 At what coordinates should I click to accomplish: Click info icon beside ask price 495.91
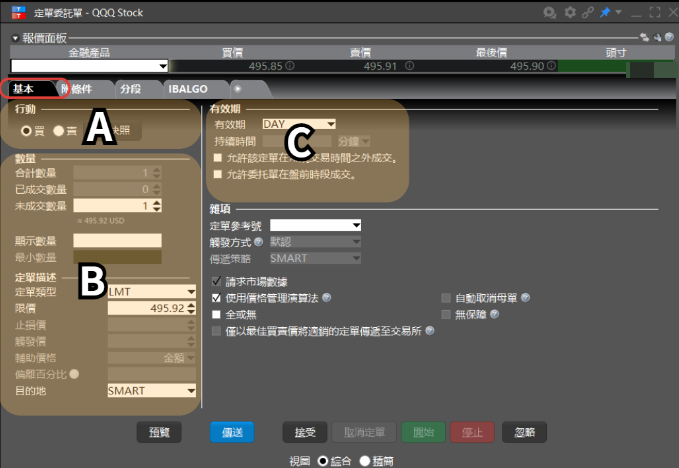point(409,65)
